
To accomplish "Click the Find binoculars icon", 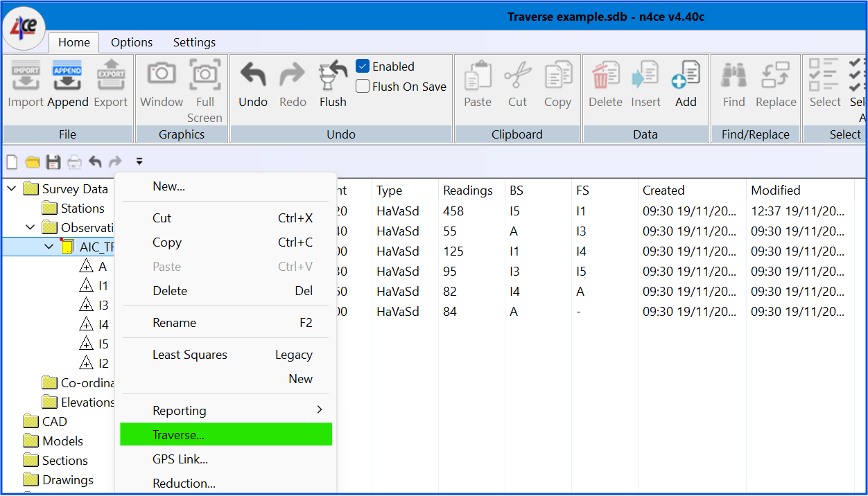I will (x=734, y=75).
